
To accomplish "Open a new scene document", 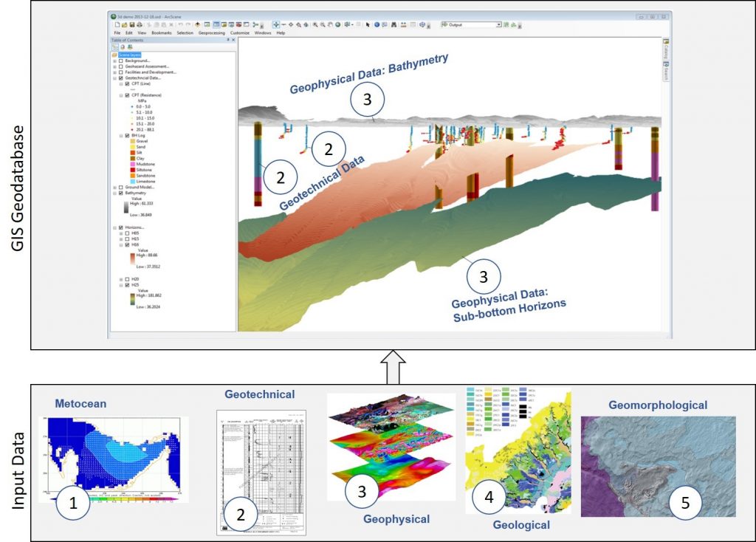I will click(x=117, y=24).
